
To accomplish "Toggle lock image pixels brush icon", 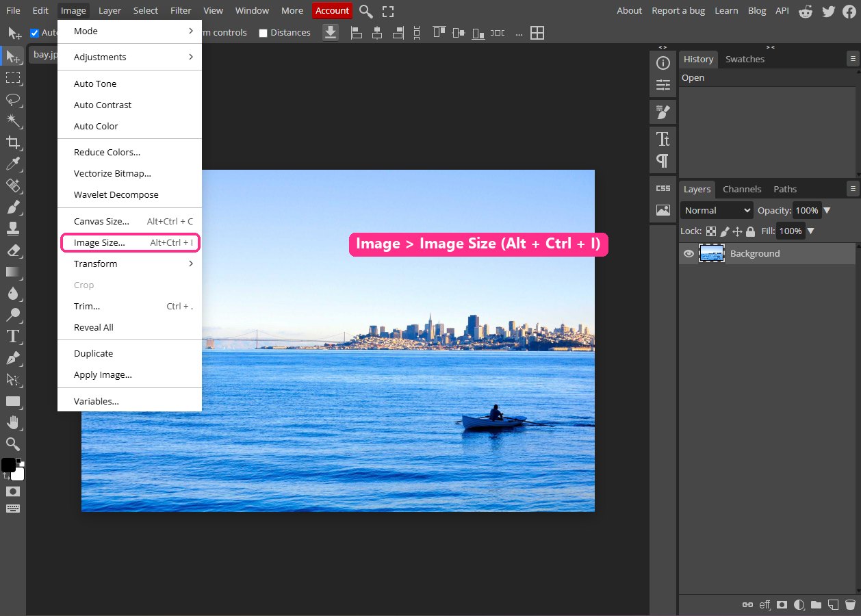I will [724, 232].
